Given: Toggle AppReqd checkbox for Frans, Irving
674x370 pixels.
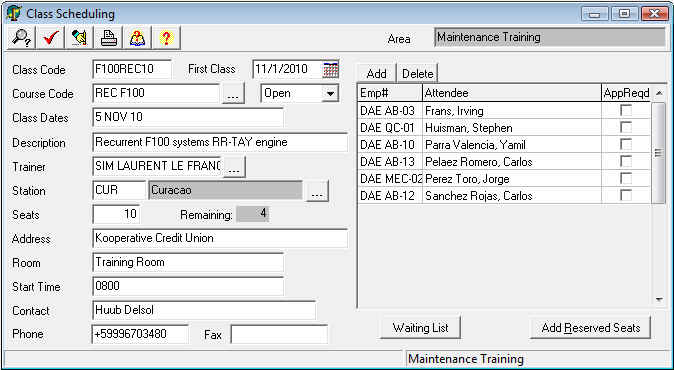Looking at the screenshot, I should pyautogui.click(x=626, y=110).
